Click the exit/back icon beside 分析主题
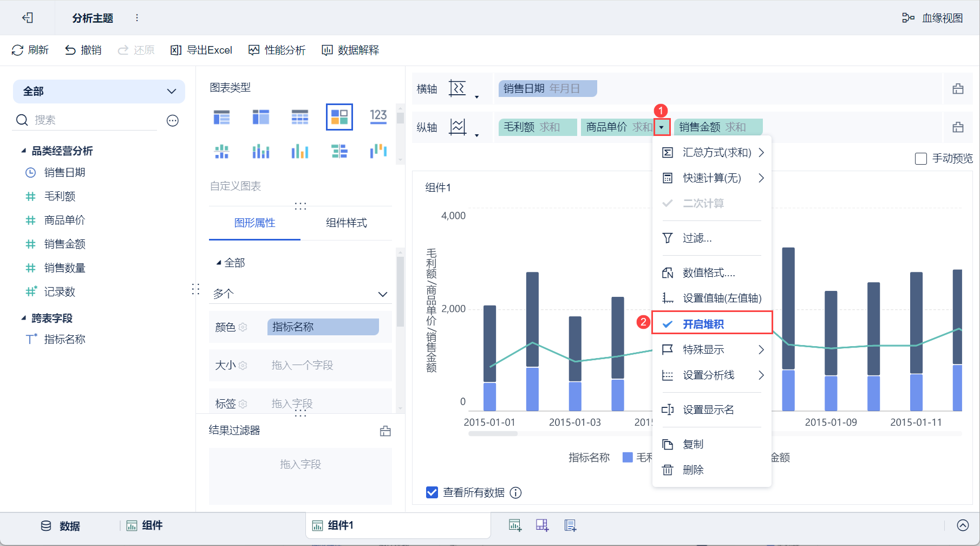Image resolution: width=980 pixels, height=546 pixels. pyautogui.click(x=28, y=18)
